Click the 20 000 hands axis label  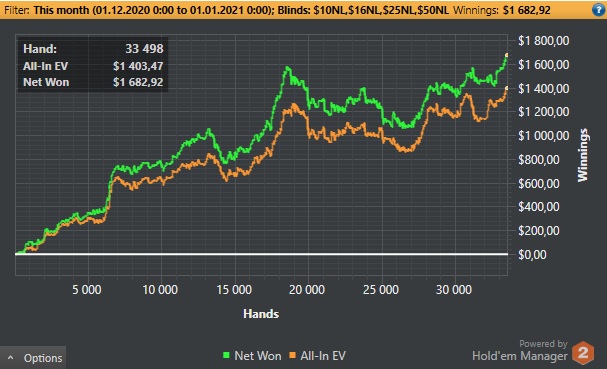[307, 290]
